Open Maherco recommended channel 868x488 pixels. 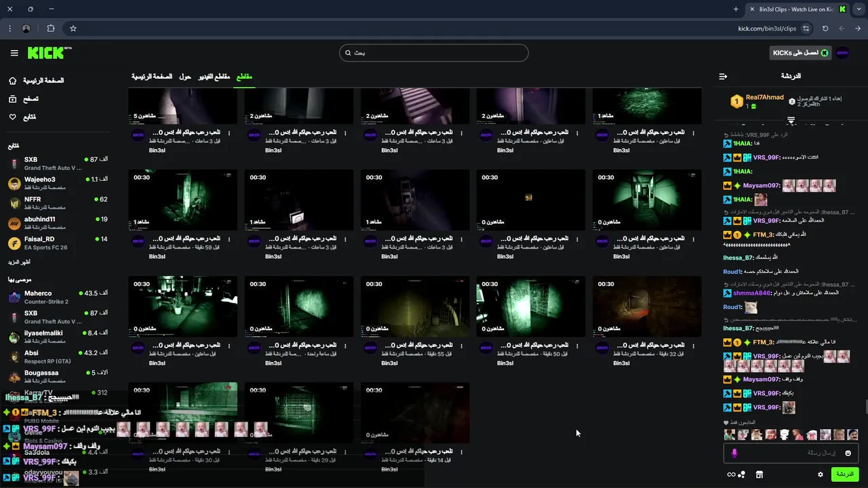pos(58,297)
